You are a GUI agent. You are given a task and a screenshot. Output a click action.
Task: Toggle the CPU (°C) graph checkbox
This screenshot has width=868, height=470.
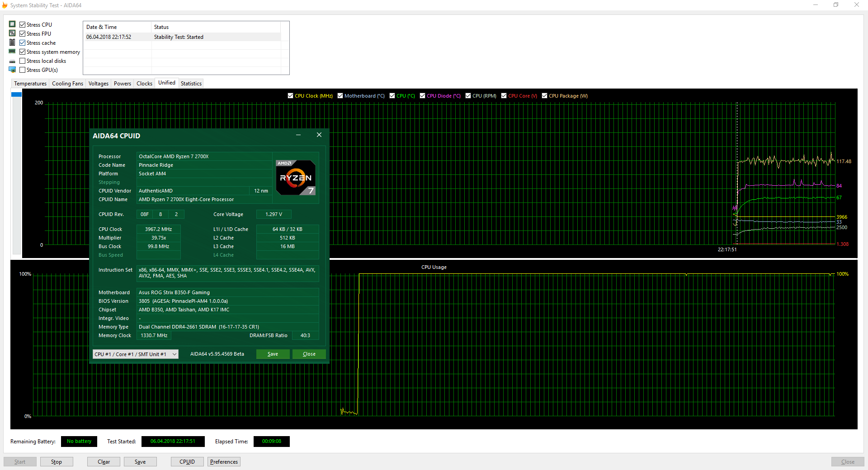[x=392, y=96]
